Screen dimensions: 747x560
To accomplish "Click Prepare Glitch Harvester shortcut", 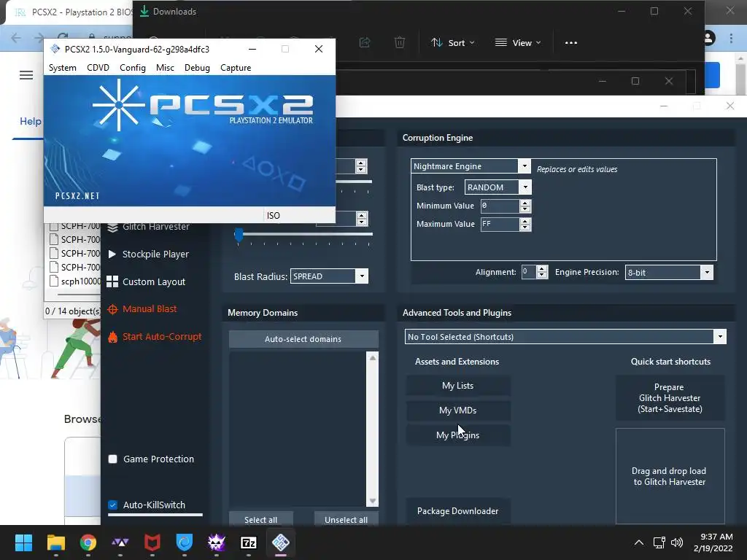I will [x=670, y=398].
